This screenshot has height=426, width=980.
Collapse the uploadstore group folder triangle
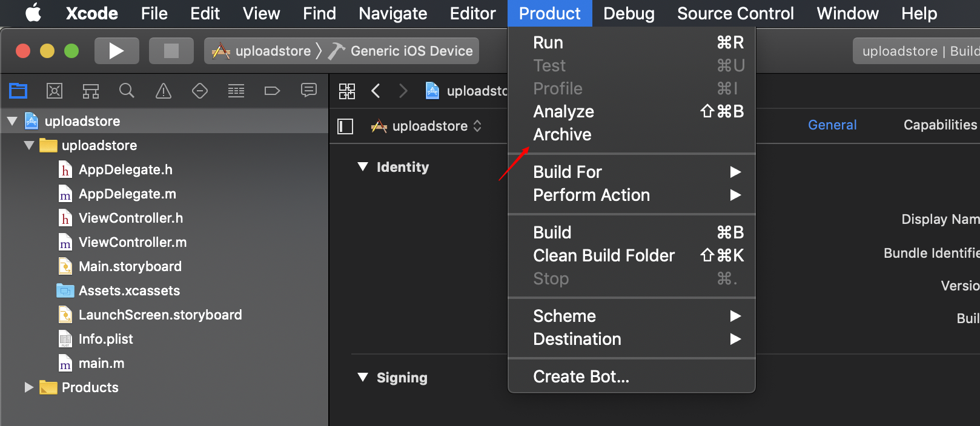29,145
